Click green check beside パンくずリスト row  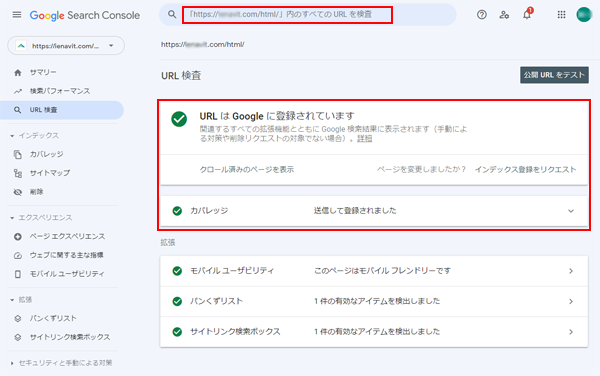(177, 301)
